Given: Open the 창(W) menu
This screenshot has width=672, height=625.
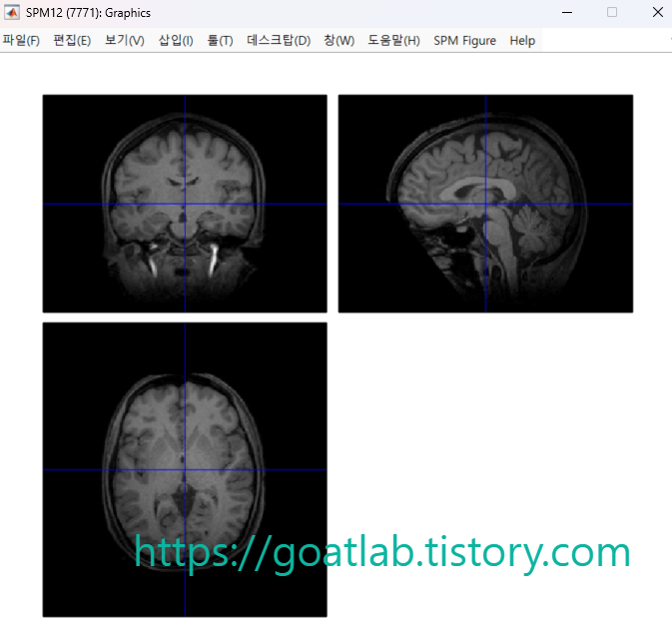Looking at the screenshot, I should point(339,40).
